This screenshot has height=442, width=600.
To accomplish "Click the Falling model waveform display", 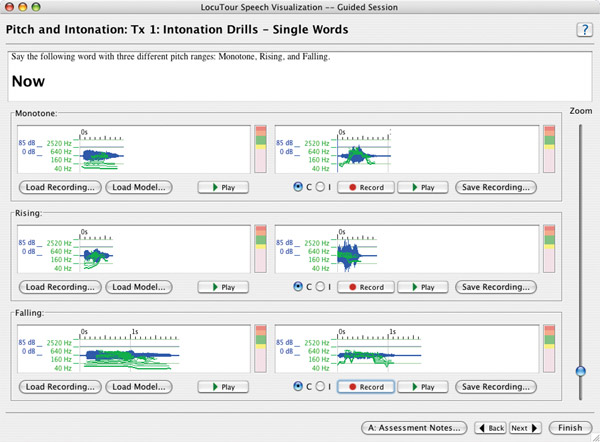I will point(134,349).
